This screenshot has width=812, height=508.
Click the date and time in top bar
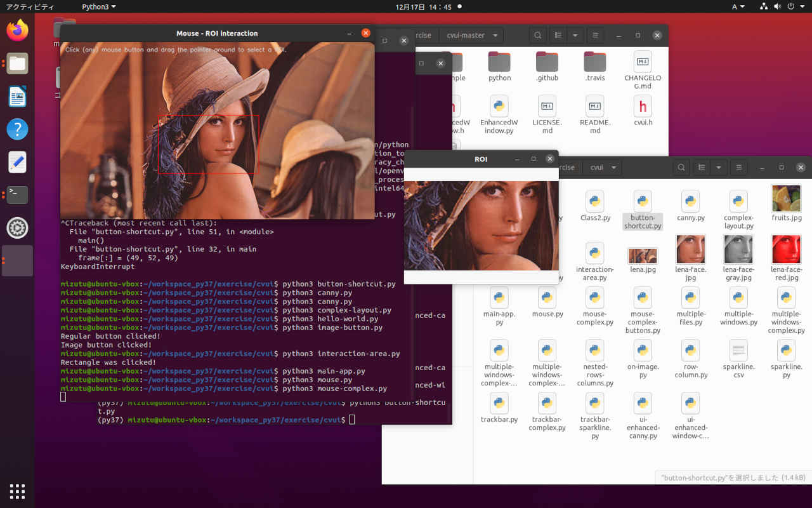click(423, 6)
